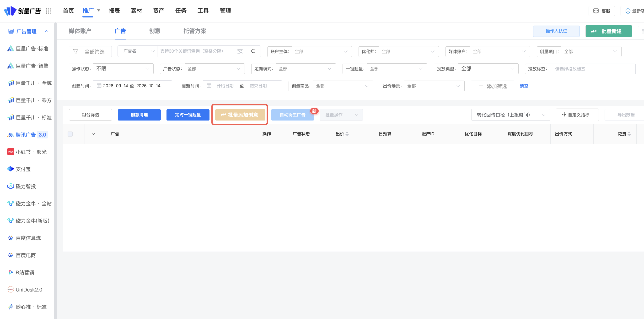Screen dimensions: 644x319
Task: Click the 批量新建 button
Action: coord(608,31)
